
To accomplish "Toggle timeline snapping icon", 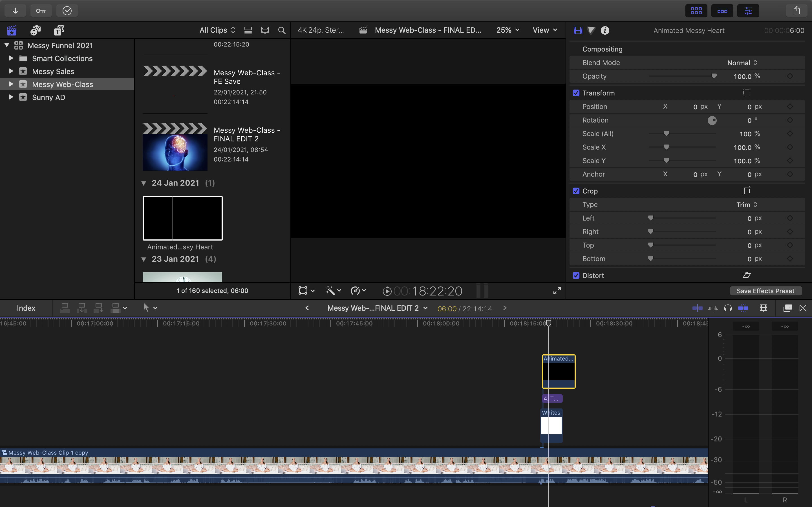I will 743,308.
